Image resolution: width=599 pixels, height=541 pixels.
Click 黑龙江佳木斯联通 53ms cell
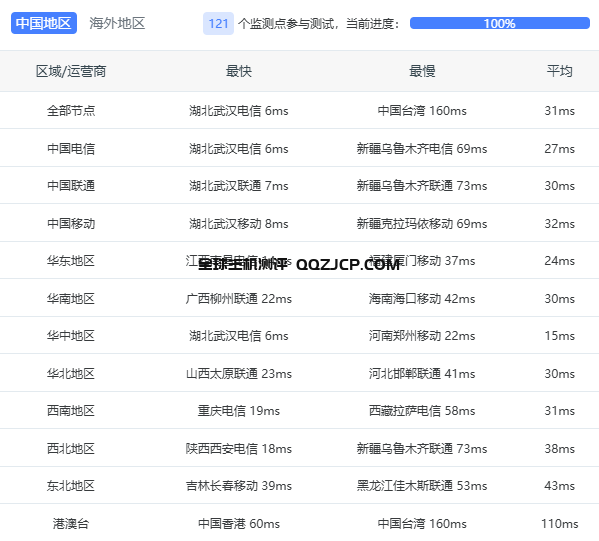point(422,486)
